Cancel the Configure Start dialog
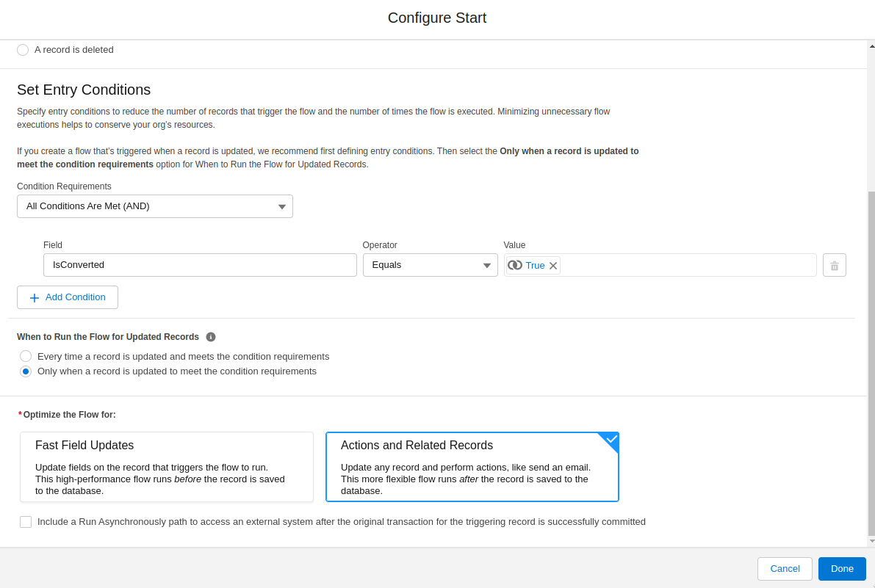This screenshot has width=875, height=588. 785,569
